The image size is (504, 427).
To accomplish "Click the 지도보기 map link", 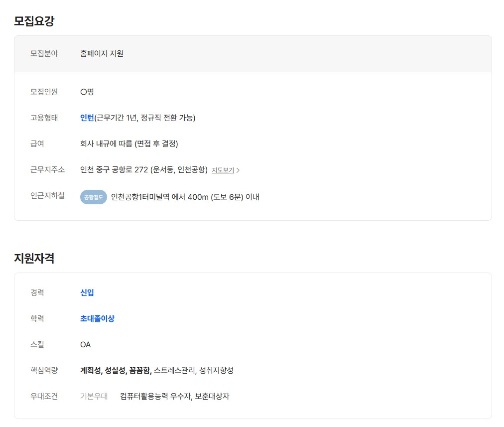I will tap(223, 170).
